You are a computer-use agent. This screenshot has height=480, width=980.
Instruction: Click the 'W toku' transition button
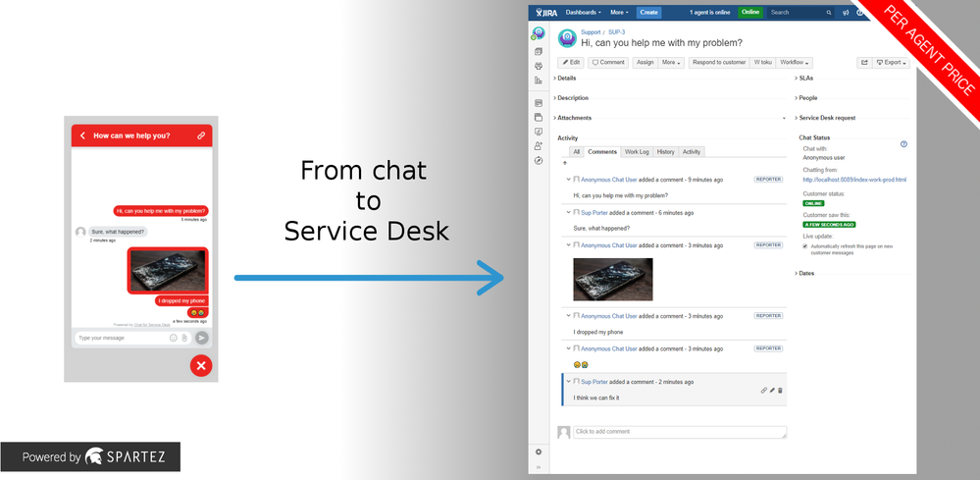762,63
